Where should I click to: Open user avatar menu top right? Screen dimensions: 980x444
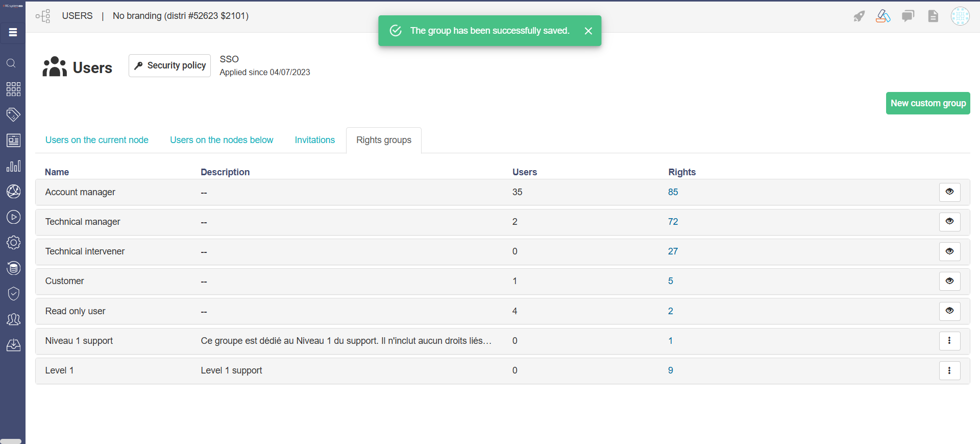(960, 16)
